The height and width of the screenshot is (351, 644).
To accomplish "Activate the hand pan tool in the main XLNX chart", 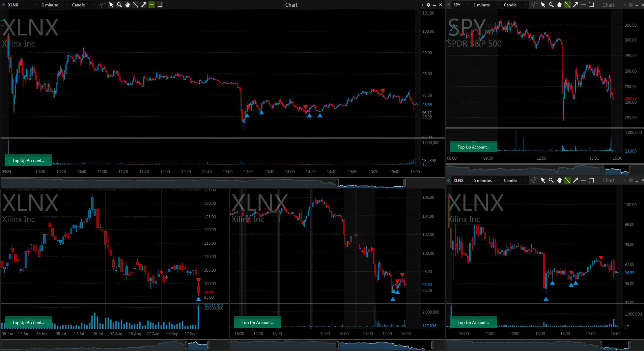I will [128, 5].
